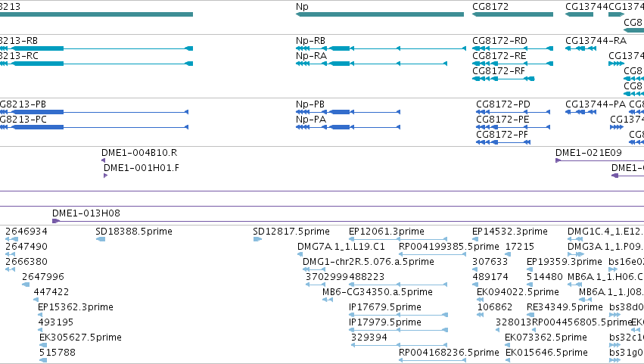Viewport: 644px width, 364px height.
Task: Select the Np gene bar
Action: coord(379,14)
